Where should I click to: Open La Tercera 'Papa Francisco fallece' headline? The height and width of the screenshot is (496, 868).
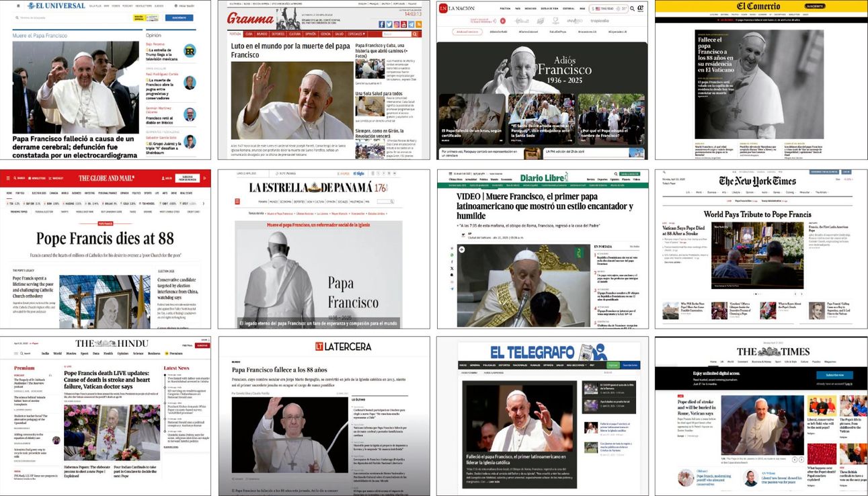(279, 370)
